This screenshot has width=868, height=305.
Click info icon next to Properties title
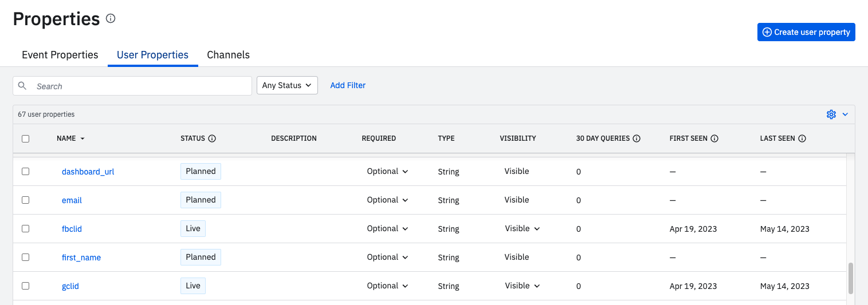pos(111,18)
